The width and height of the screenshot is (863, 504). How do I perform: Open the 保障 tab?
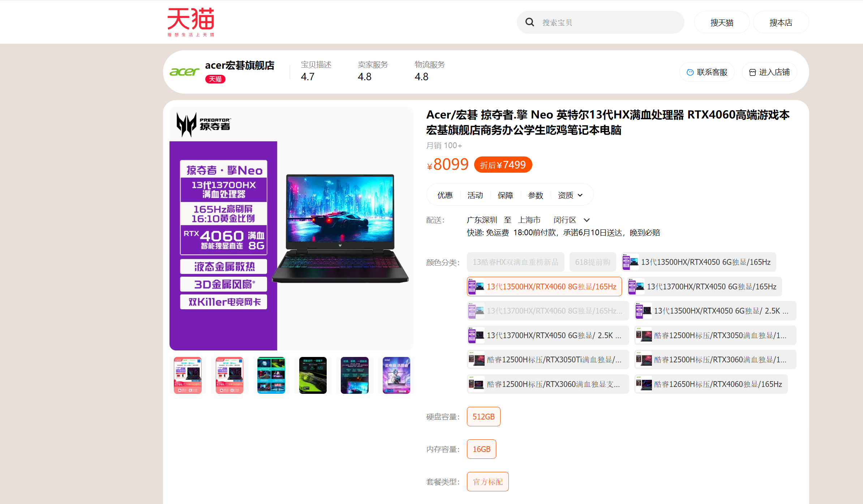coord(505,195)
